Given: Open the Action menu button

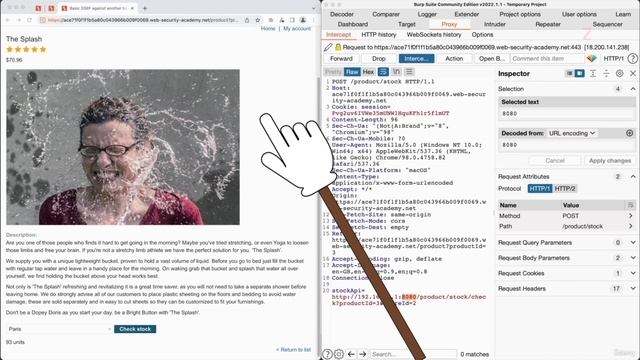Looking at the screenshot, I should pos(454,59).
